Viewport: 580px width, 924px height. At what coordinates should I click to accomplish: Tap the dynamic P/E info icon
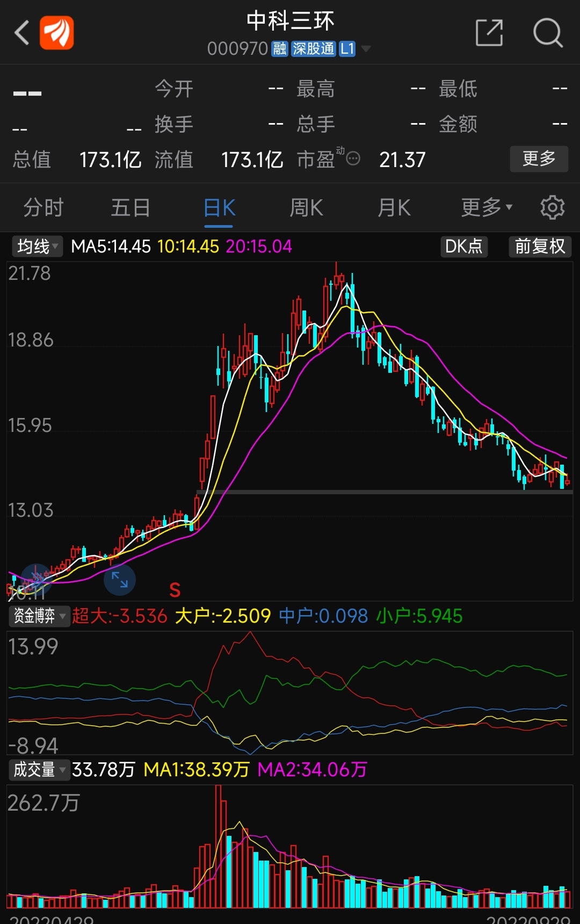353,158
